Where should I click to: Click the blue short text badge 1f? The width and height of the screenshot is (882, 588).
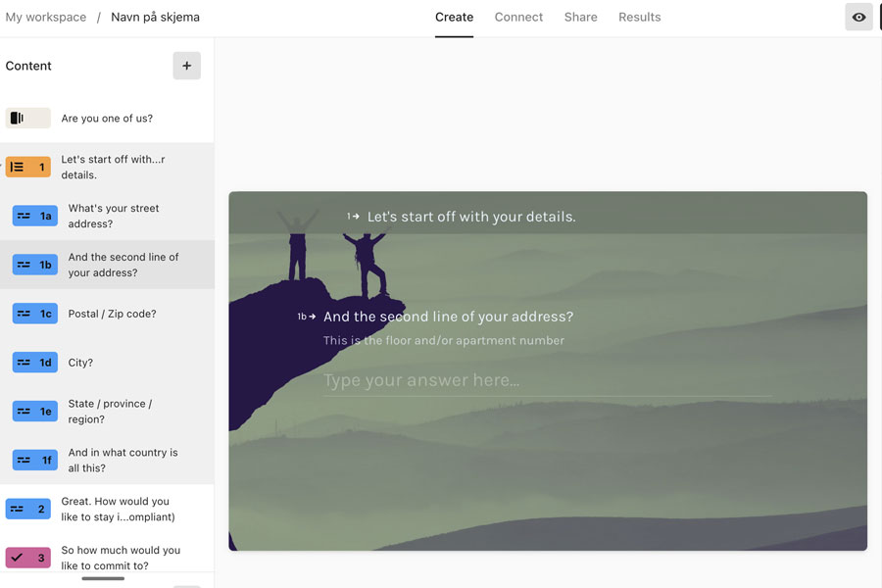[35, 461]
